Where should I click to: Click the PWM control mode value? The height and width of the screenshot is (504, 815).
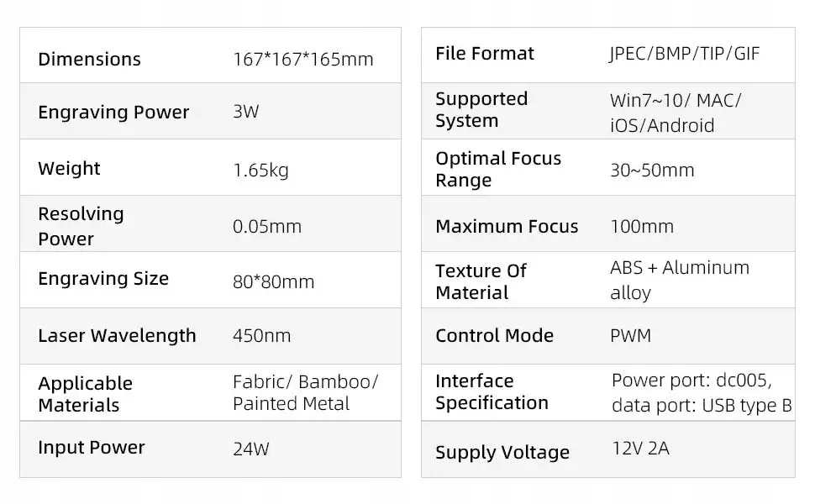630,336
